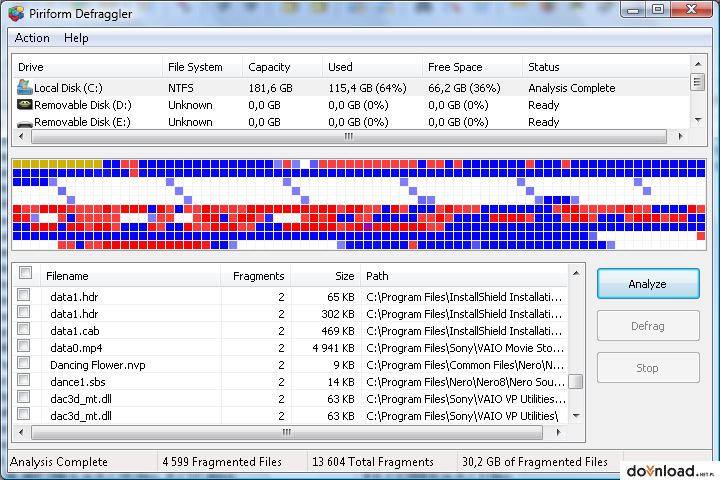
Task: Open the Help menu
Action: point(76,38)
